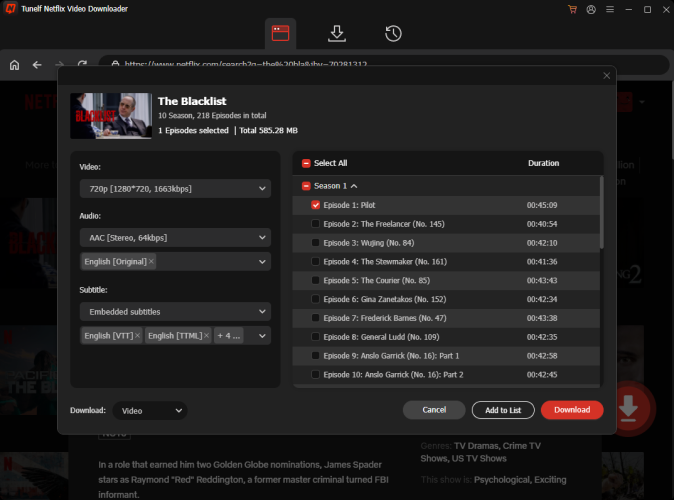Expand the AAC audio format dropdown
674x500 pixels.
[x=175, y=238]
